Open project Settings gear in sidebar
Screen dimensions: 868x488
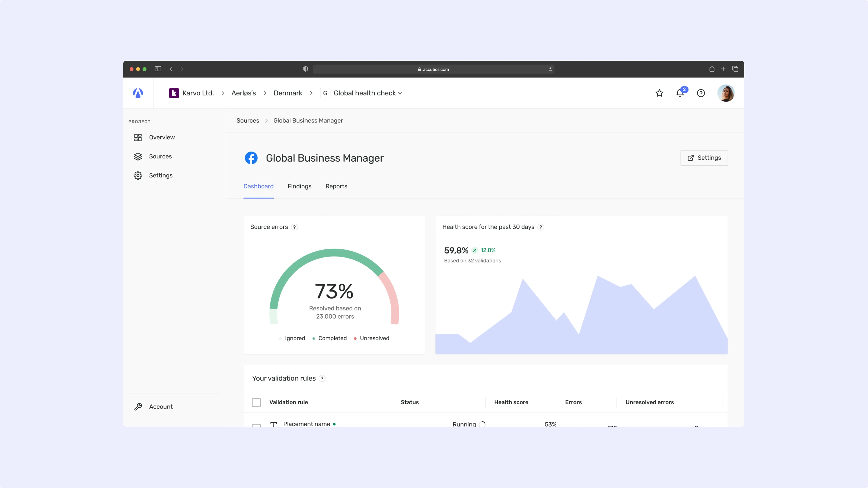coord(160,175)
